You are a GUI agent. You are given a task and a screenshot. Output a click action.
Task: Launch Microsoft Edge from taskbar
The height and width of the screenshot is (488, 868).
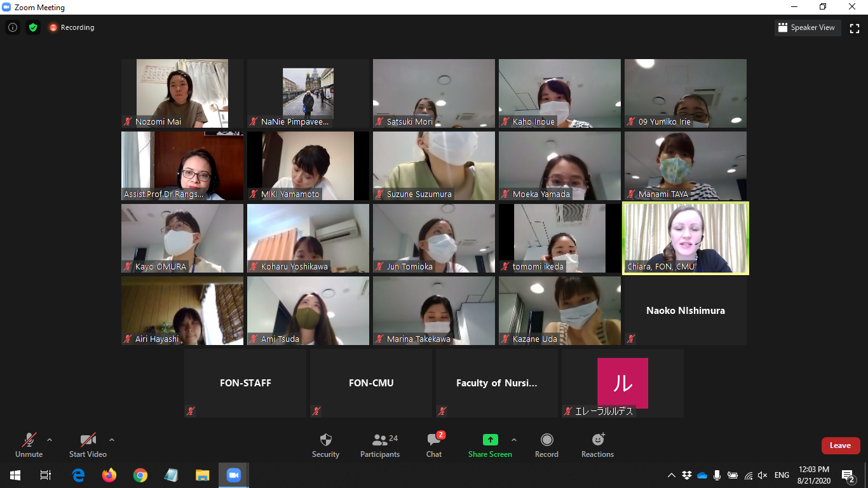[x=78, y=475]
